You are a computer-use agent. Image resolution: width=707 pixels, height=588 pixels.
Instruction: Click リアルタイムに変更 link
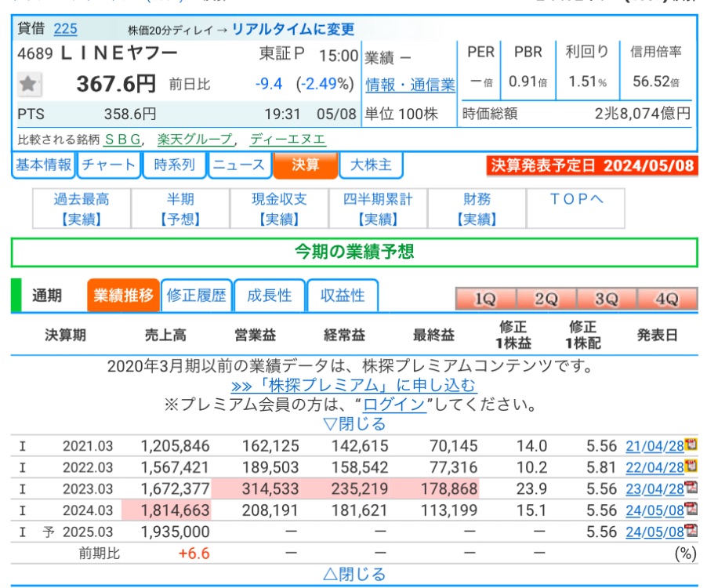(x=293, y=29)
